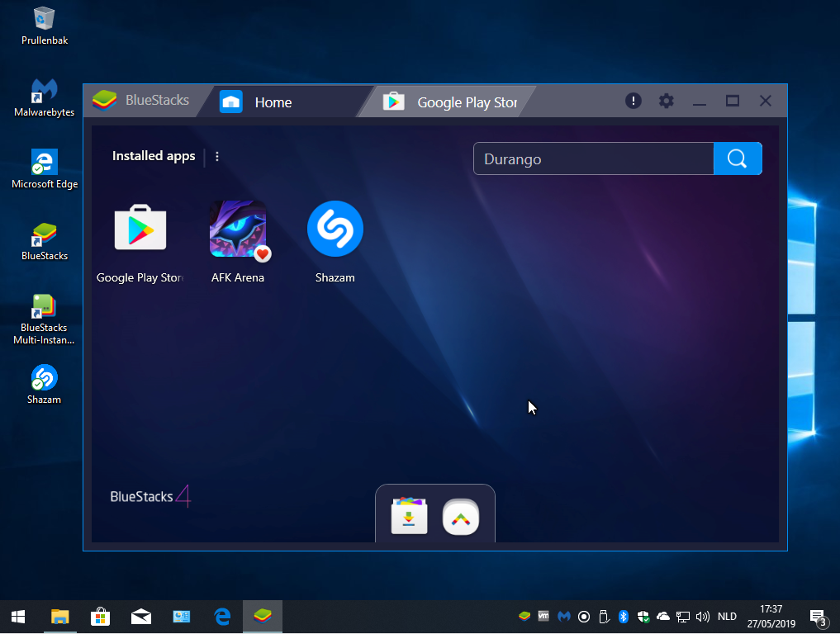840x634 pixels.
Task: Click the blue search magnifier button
Action: click(x=738, y=158)
